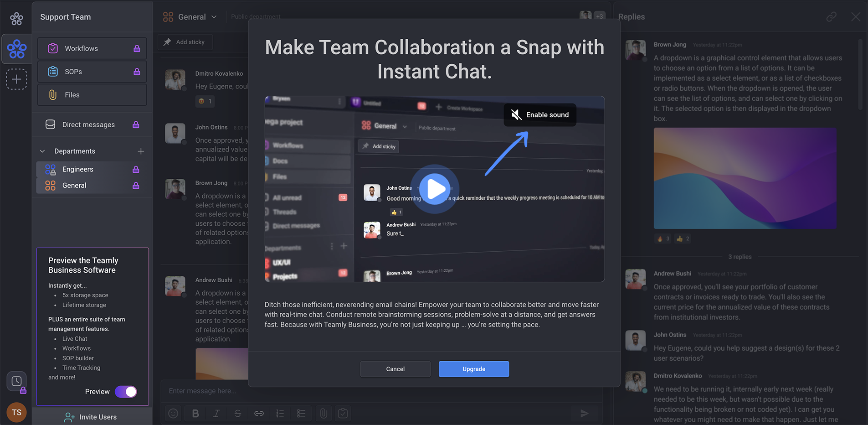The width and height of the screenshot is (868, 425).
Task: Click the lock icon beside Direct messages
Action: (x=136, y=124)
